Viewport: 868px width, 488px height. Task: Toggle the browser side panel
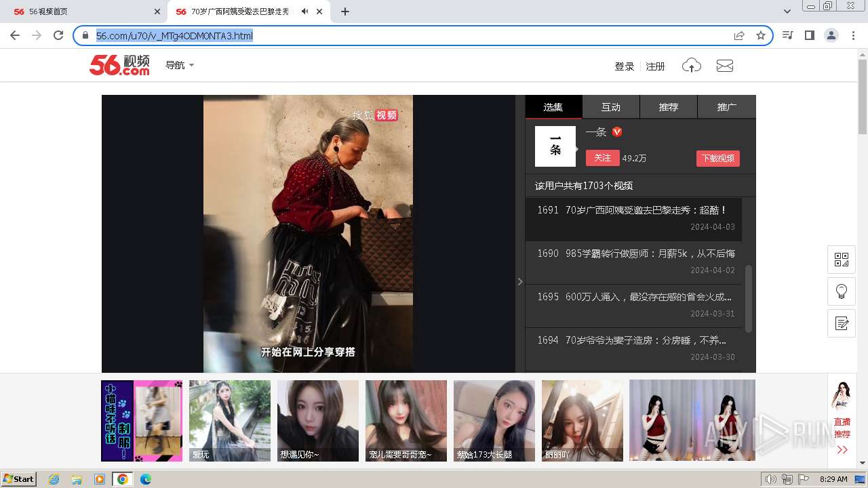pyautogui.click(x=810, y=35)
